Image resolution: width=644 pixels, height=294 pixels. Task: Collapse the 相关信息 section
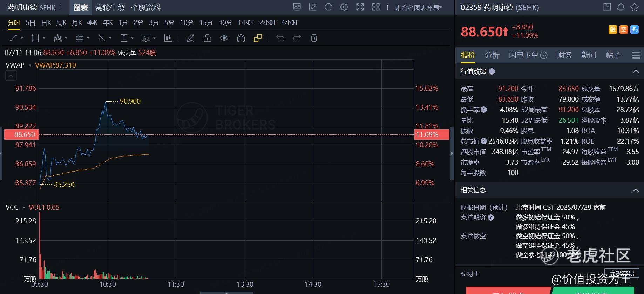pyautogui.click(x=636, y=190)
